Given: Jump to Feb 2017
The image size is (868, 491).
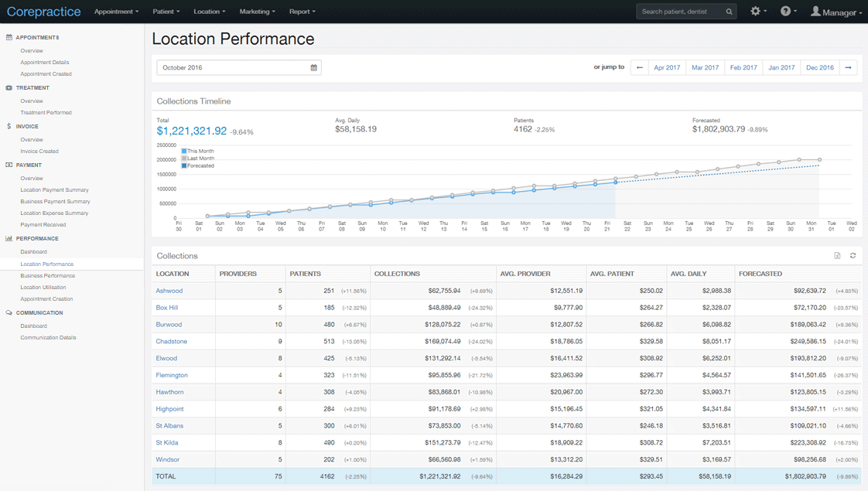Looking at the screenshot, I should [743, 67].
